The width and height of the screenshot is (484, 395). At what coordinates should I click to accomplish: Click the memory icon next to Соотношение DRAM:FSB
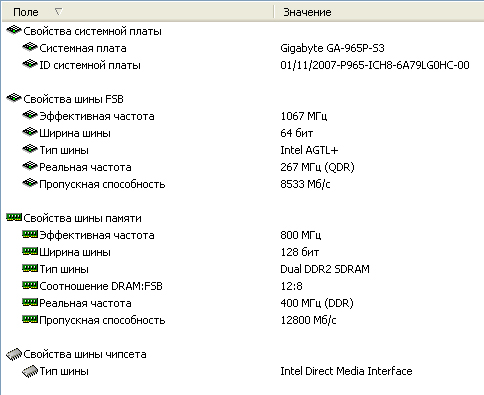pos(30,286)
